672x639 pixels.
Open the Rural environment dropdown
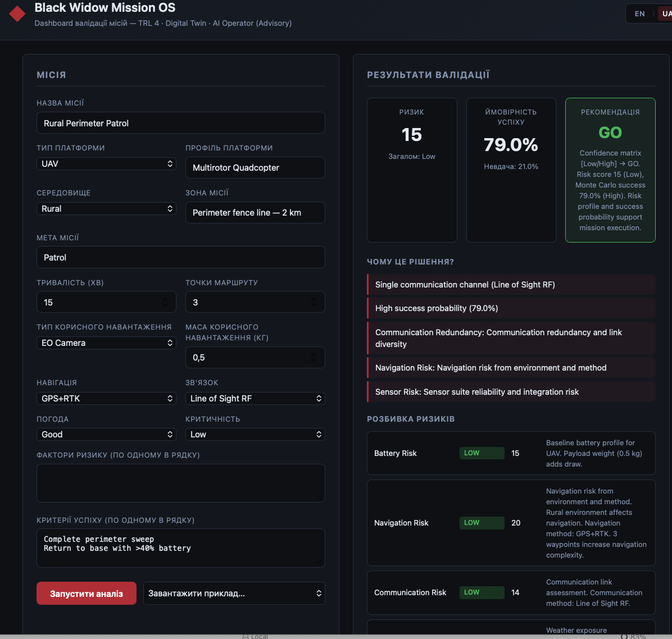tap(106, 208)
